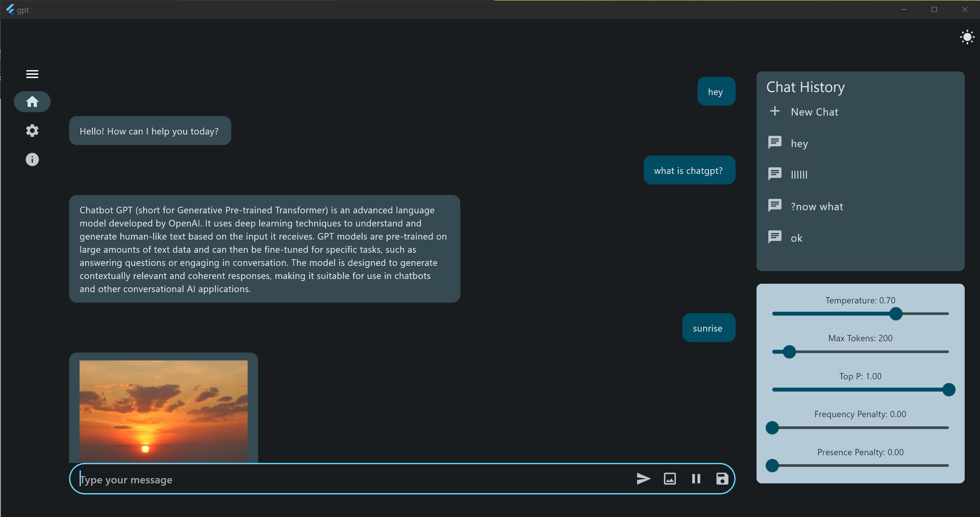This screenshot has height=517, width=980.
Task: Open the hamburger menu
Action: [x=32, y=74]
